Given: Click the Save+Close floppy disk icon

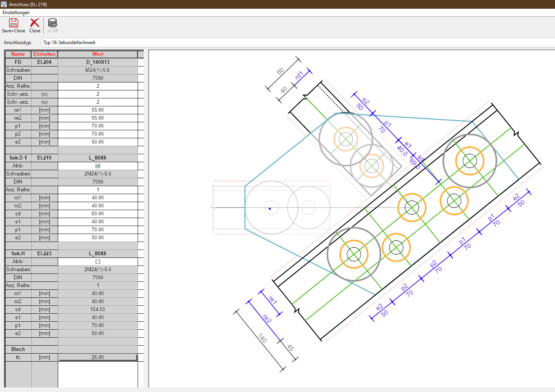Looking at the screenshot, I should 13,24.
